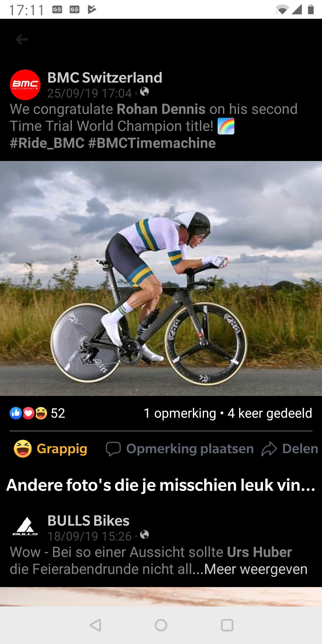Tap the Android home circle button
The width and height of the screenshot is (322, 644).
[x=161, y=625]
